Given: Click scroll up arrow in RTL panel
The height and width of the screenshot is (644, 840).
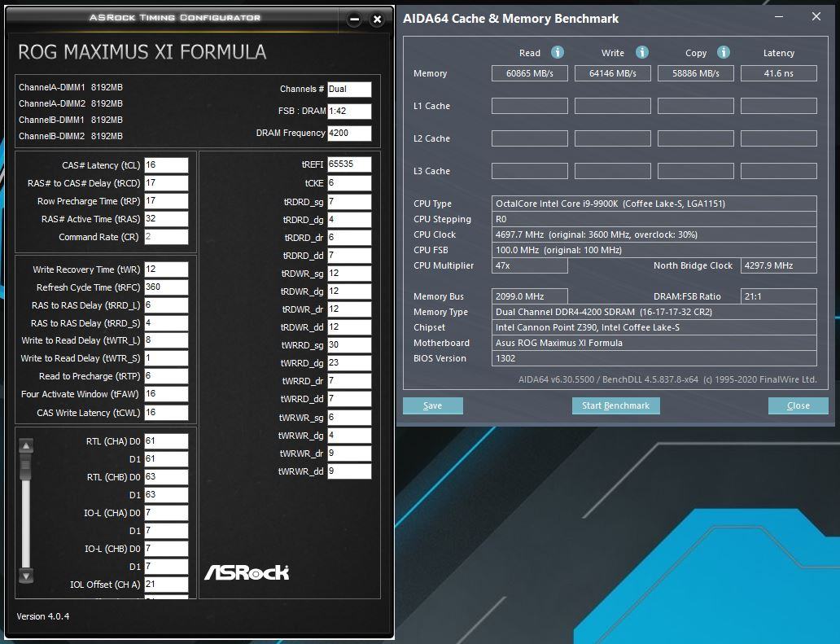Looking at the screenshot, I should point(26,445).
